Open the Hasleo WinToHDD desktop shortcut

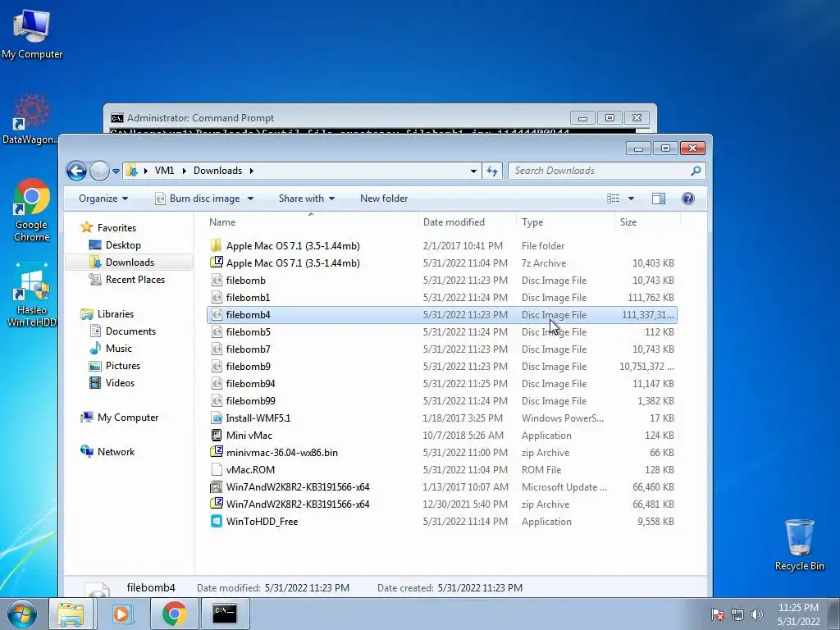[x=32, y=295]
